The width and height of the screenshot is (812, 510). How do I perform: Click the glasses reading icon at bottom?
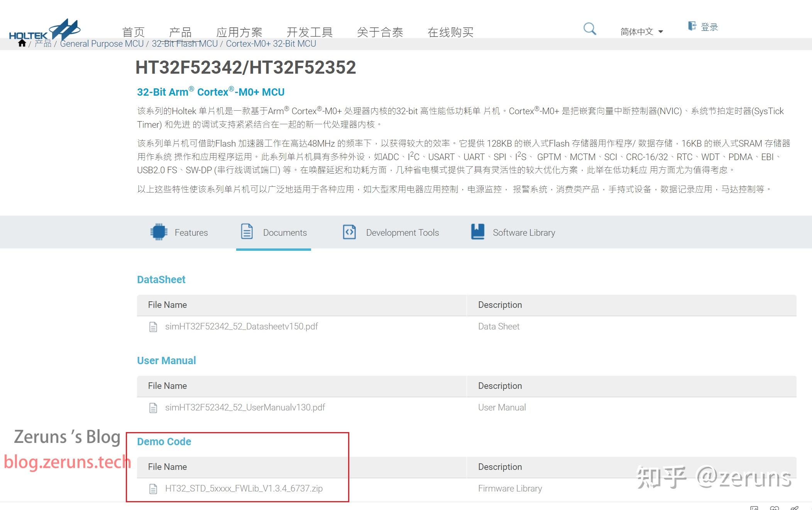[x=775, y=508]
